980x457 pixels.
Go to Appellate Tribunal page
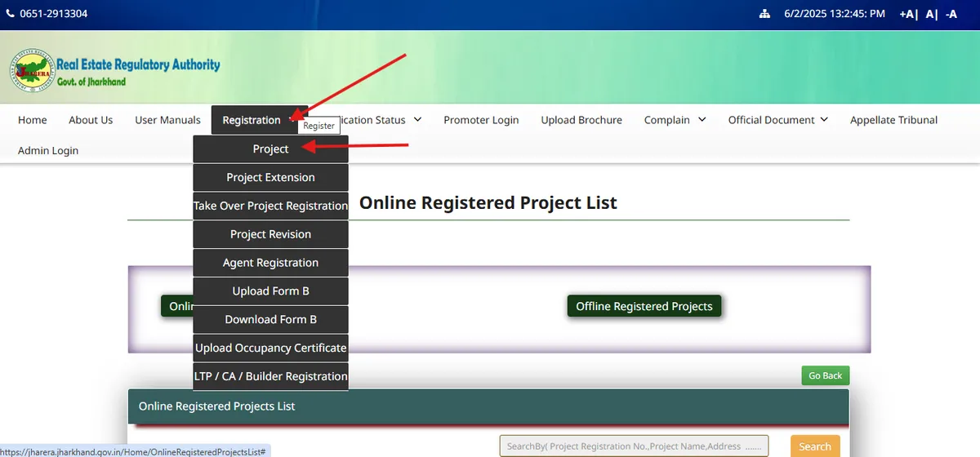tap(893, 120)
